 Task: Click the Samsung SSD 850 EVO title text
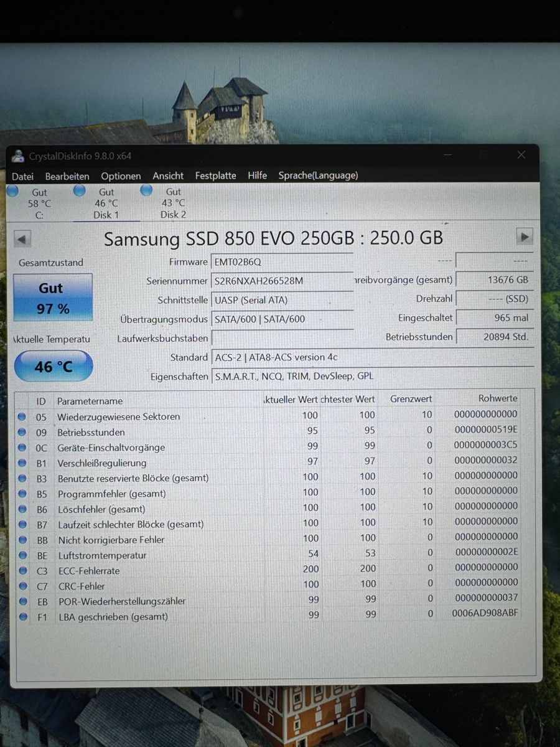click(x=273, y=238)
